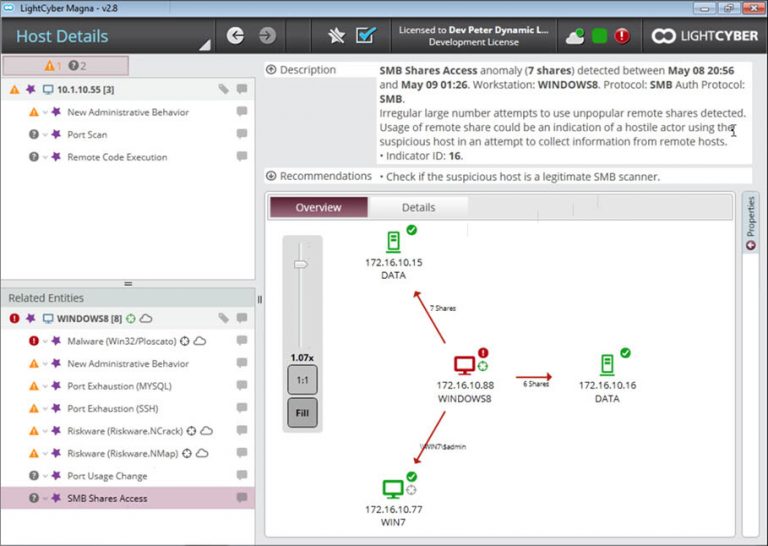Click the horizontal panel splitter grip above Related Entities
Image resolution: width=768 pixels, height=546 pixels.
(128, 284)
